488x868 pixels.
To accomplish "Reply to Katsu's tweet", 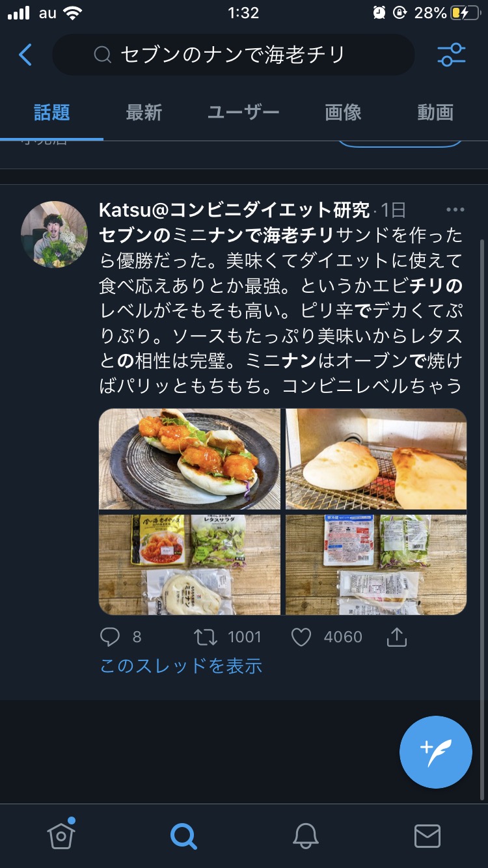I will click(110, 637).
